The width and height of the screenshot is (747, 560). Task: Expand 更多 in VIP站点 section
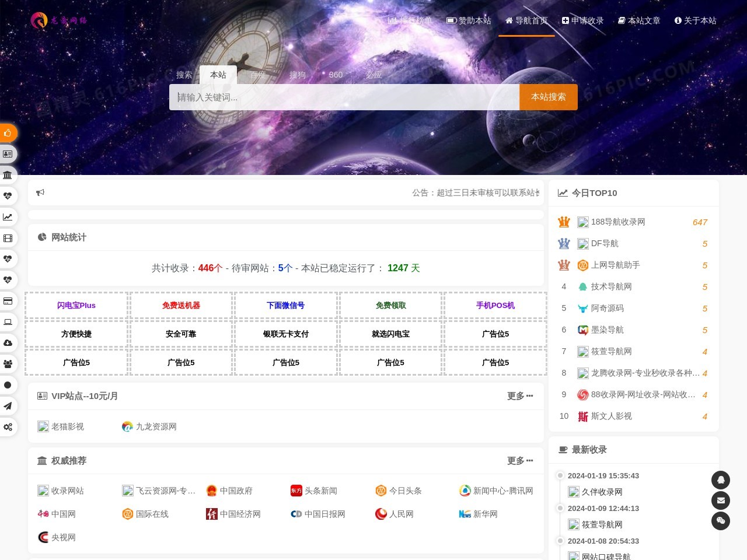(519, 396)
